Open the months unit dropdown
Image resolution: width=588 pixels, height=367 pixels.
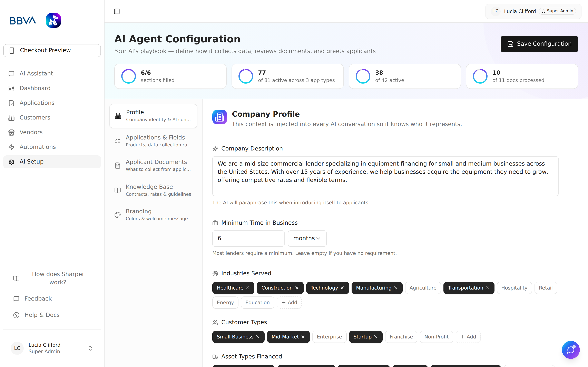(307, 238)
